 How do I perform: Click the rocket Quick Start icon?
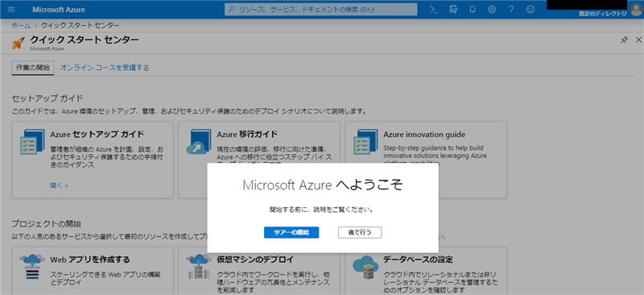click(x=19, y=43)
